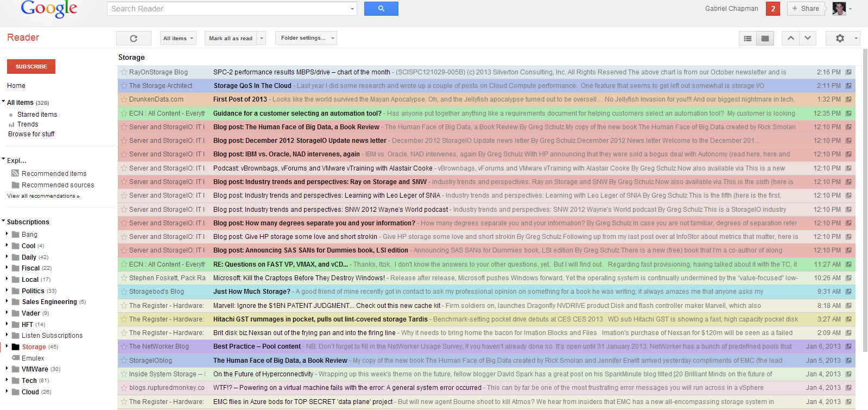Star the Guidance for a customer post

click(124, 113)
